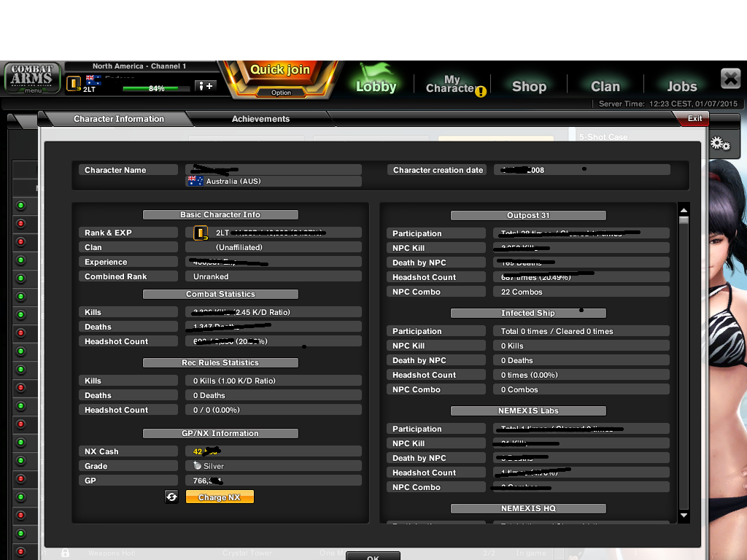This screenshot has height=560, width=747.
Task: Click Total 0 times / Cleared 0 times
Action: 557,331
